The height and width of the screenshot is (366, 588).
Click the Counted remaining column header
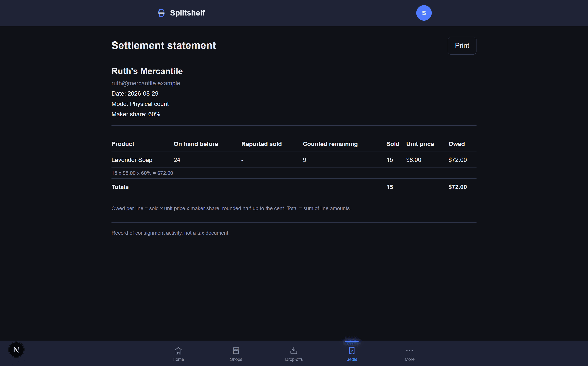(x=330, y=144)
